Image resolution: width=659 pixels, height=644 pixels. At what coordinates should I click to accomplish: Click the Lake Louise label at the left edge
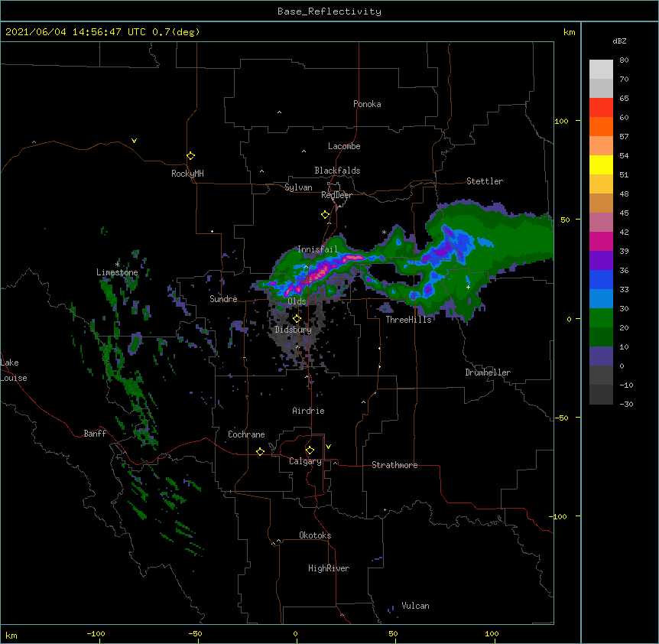[14, 370]
